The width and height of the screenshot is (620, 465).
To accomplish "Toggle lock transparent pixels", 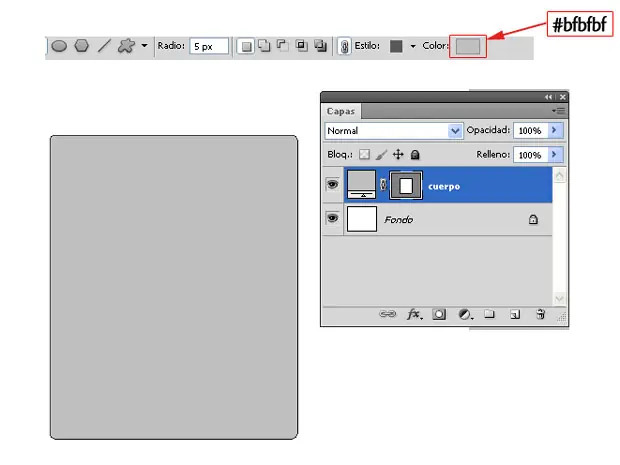I will (x=364, y=155).
